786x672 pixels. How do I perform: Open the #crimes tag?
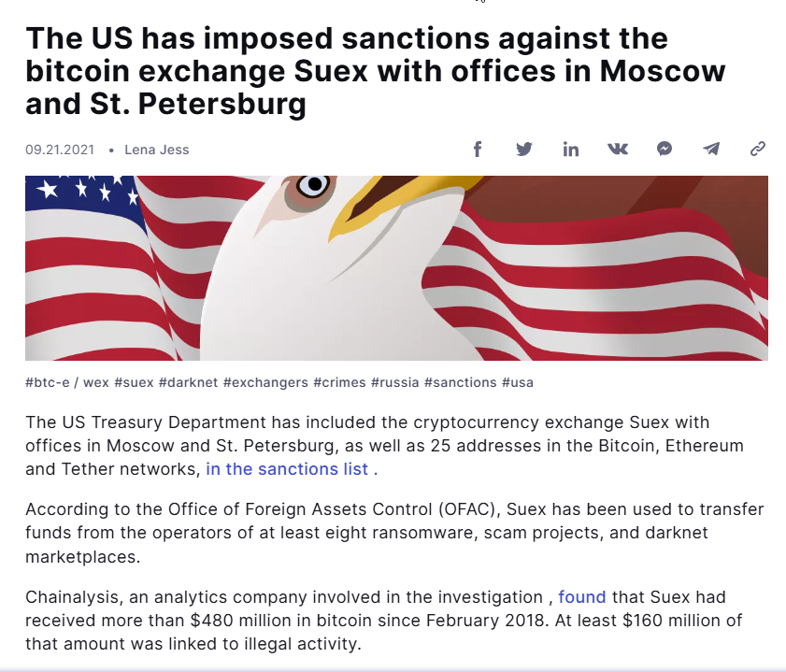tap(339, 382)
